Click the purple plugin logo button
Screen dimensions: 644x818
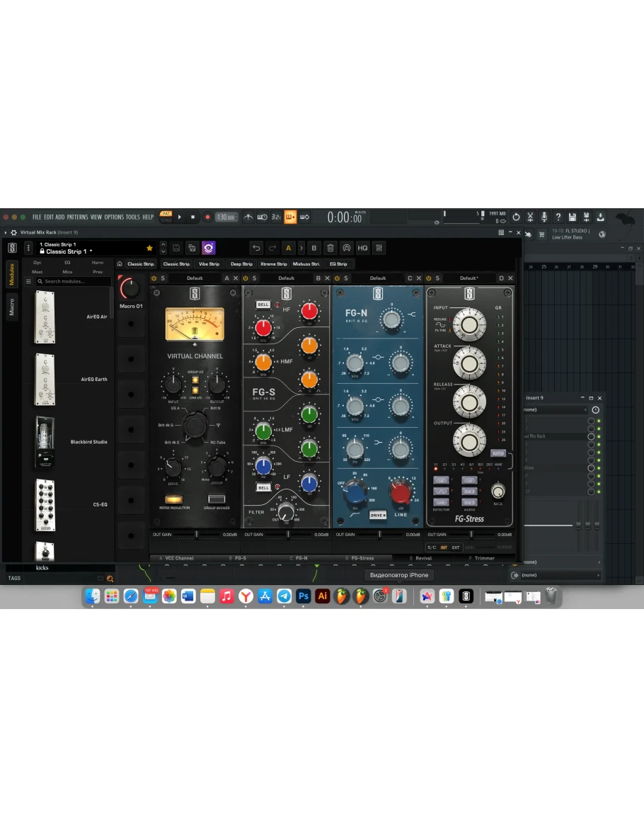click(208, 248)
